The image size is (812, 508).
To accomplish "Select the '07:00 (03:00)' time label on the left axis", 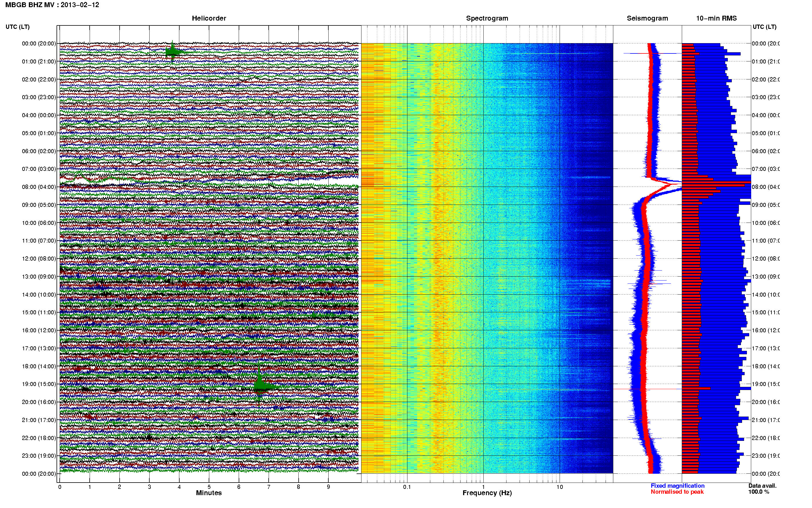I will (x=39, y=169).
